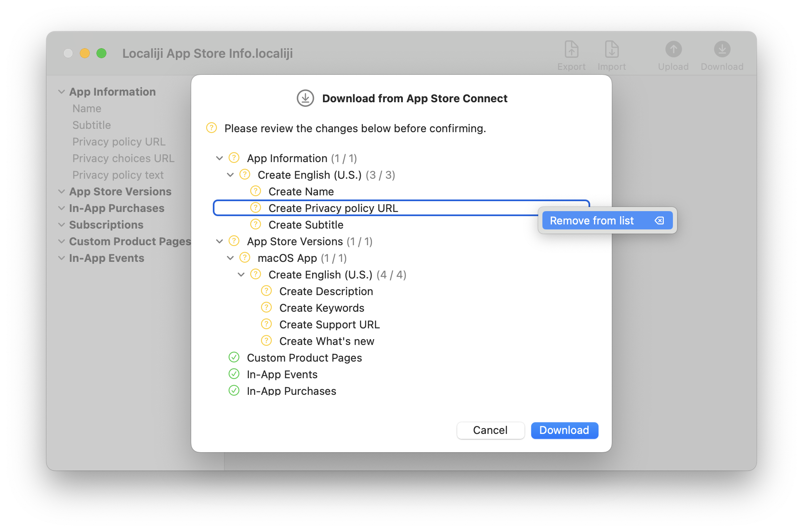The image size is (803, 532).
Task: Select Name in the sidebar
Action: [87, 108]
